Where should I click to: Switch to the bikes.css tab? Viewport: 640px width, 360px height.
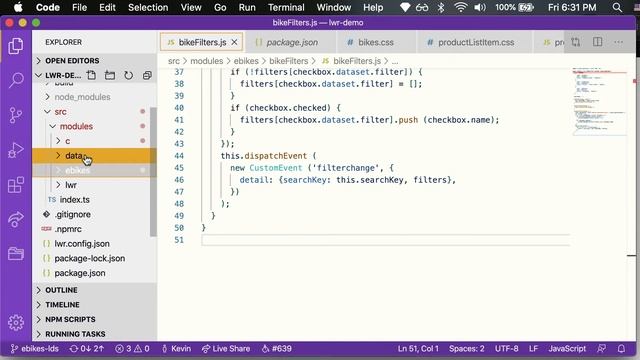point(376,42)
